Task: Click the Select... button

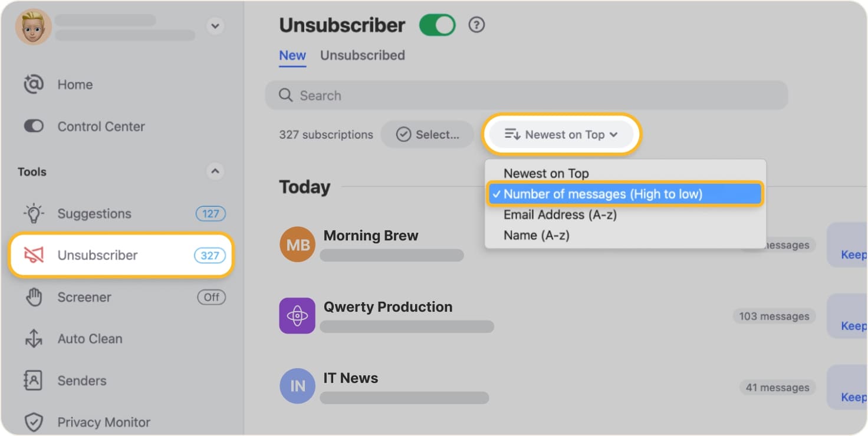Action: pos(428,134)
